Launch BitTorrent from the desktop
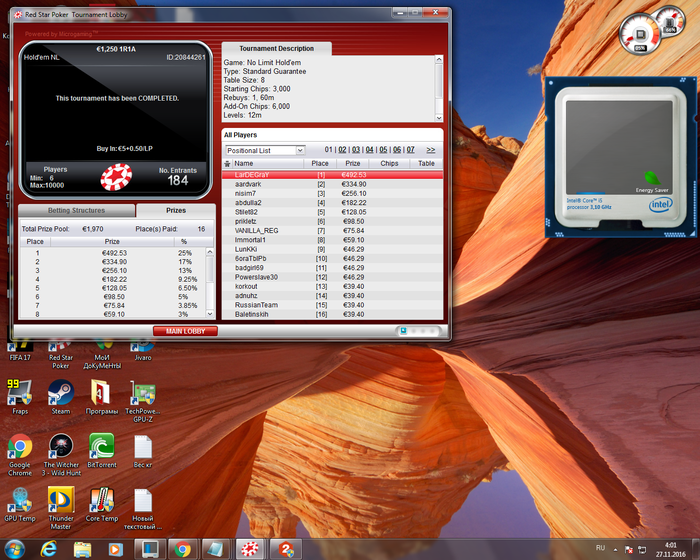700x560 pixels. pyautogui.click(x=102, y=450)
